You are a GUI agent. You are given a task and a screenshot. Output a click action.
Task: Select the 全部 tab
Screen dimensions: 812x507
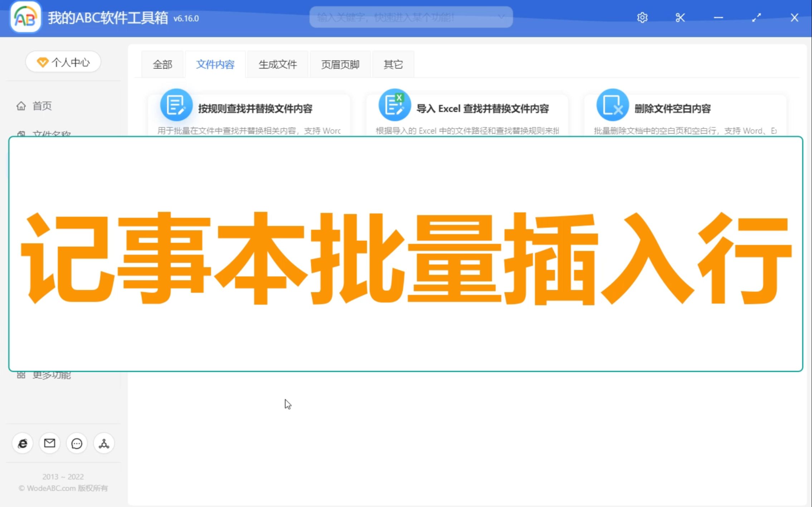tap(162, 64)
